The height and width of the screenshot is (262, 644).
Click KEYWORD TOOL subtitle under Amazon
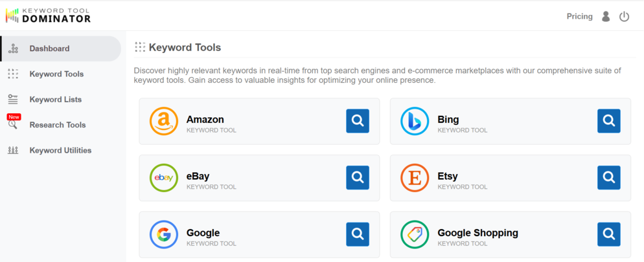coord(211,131)
